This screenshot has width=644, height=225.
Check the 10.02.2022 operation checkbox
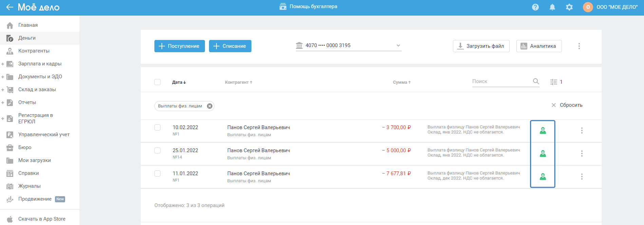(x=157, y=127)
